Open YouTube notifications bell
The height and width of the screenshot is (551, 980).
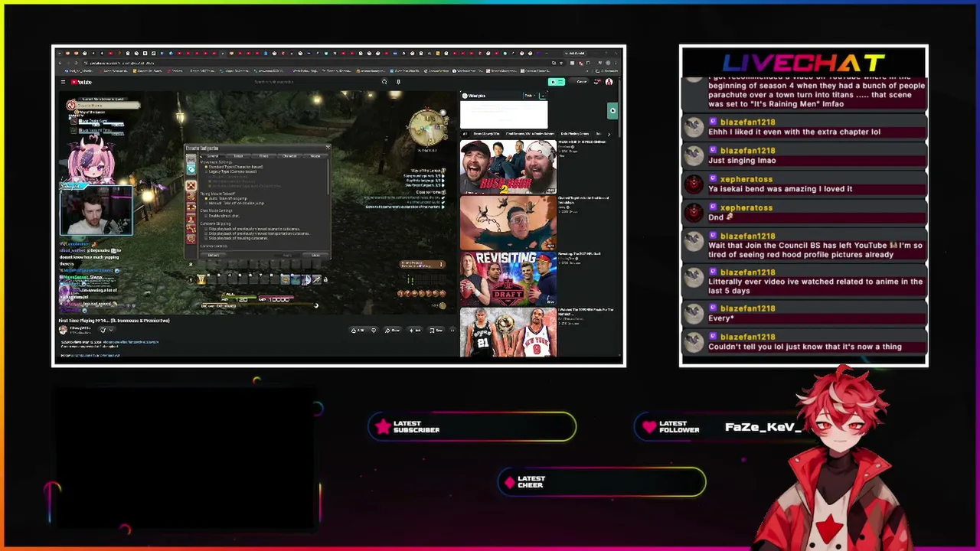pyautogui.click(x=596, y=82)
